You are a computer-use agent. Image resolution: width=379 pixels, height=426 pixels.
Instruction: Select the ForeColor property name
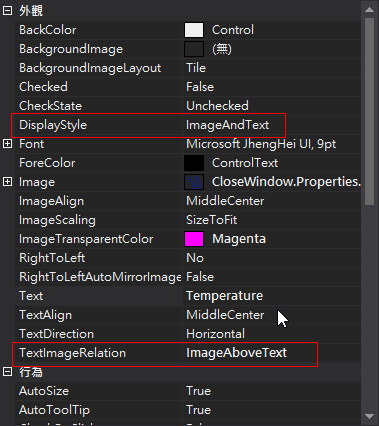[x=47, y=163]
